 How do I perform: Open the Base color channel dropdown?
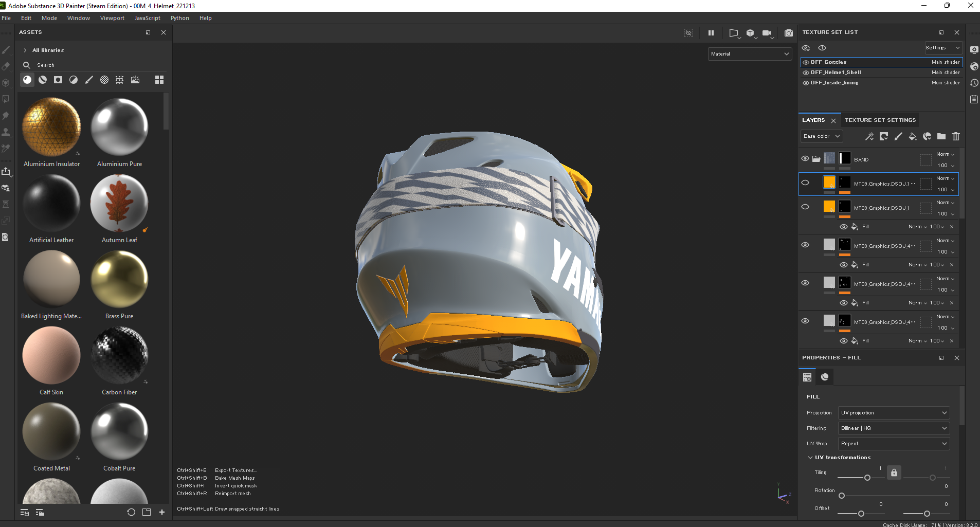coord(822,136)
